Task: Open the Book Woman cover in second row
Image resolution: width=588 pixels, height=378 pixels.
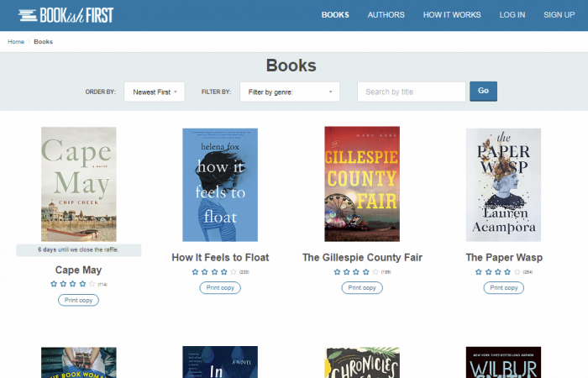Action: pyautogui.click(x=79, y=362)
